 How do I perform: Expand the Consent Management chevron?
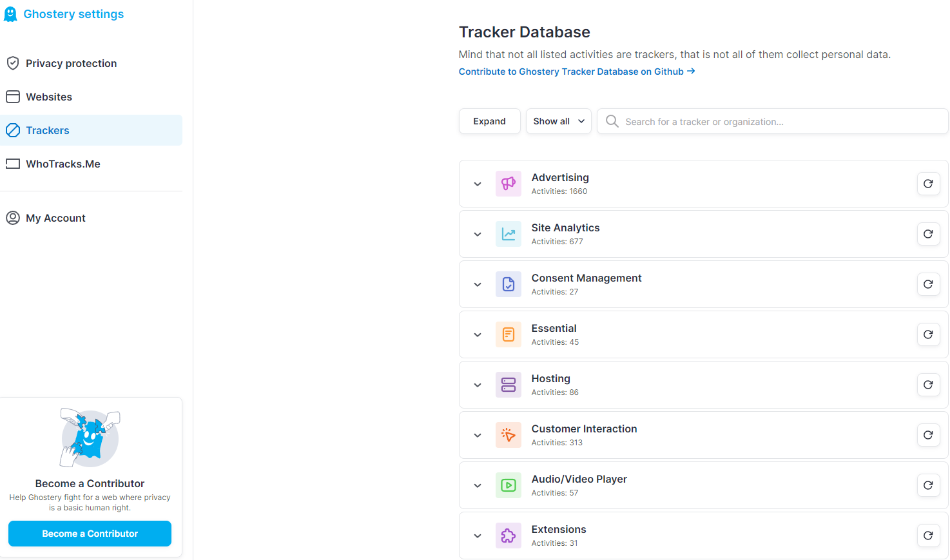(x=478, y=285)
